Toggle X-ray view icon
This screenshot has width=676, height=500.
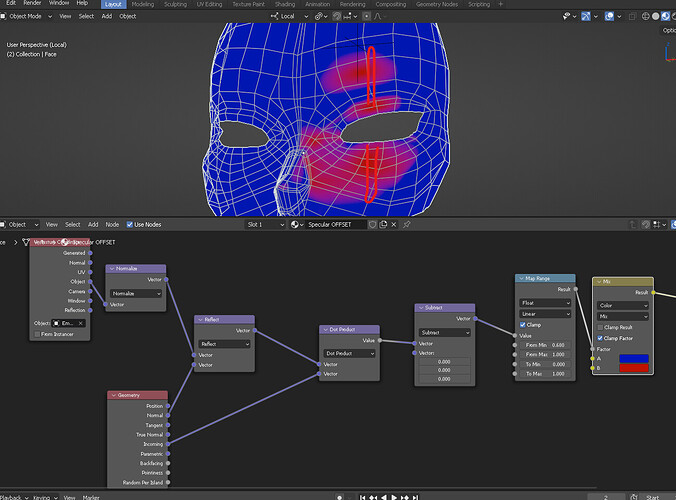(632, 16)
